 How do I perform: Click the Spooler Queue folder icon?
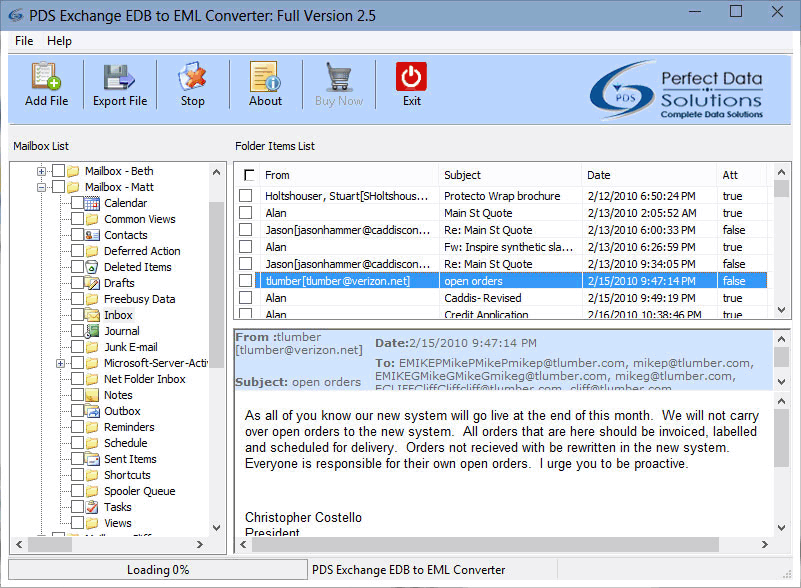tap(92, 491)
